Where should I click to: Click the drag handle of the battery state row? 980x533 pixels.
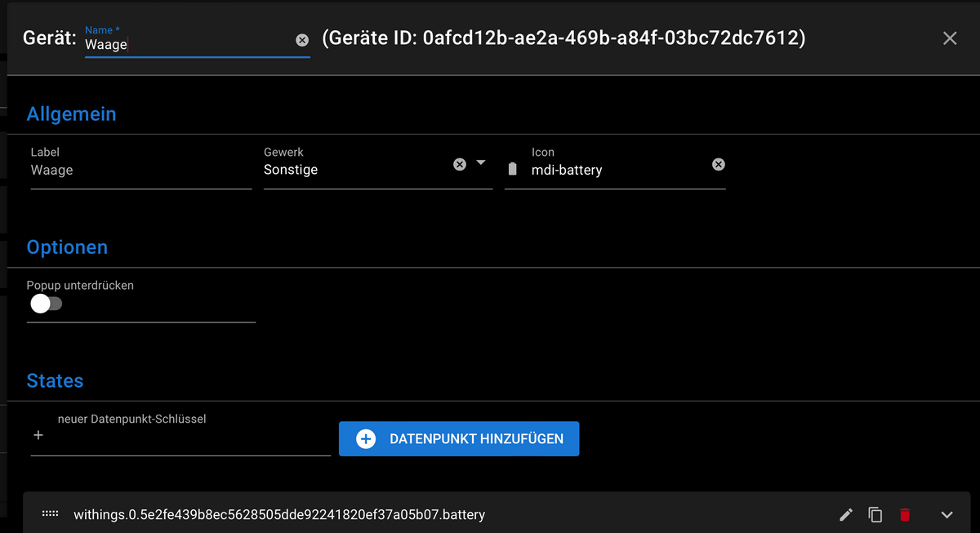50,514
